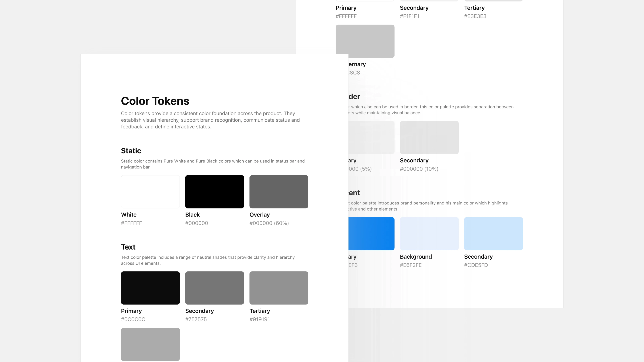Select the Background #E6F2FE swatch

tap(429, 234)
